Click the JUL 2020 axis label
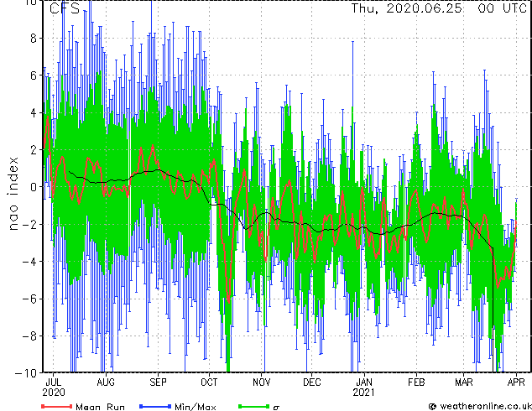532x411 pixels. click(x=53, y=388)
